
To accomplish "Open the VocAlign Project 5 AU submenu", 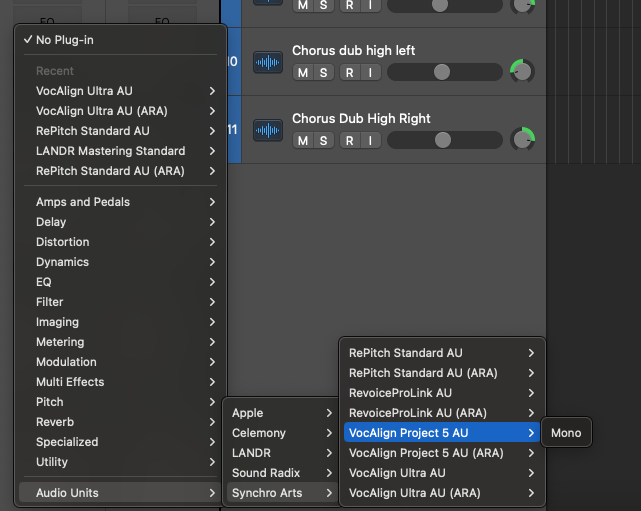I will (441, 433).
